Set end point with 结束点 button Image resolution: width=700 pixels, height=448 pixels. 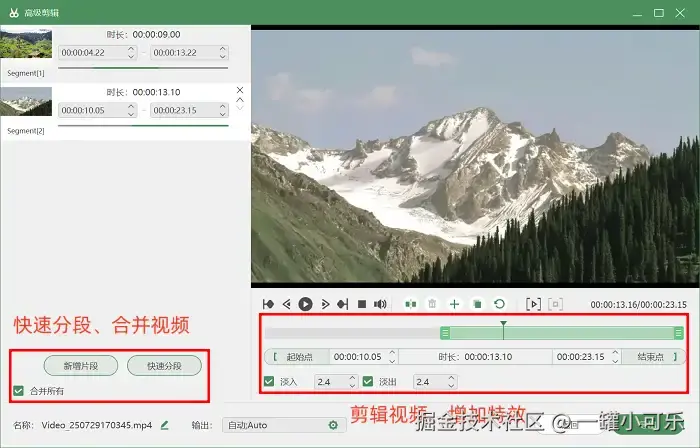click(653, 357)
